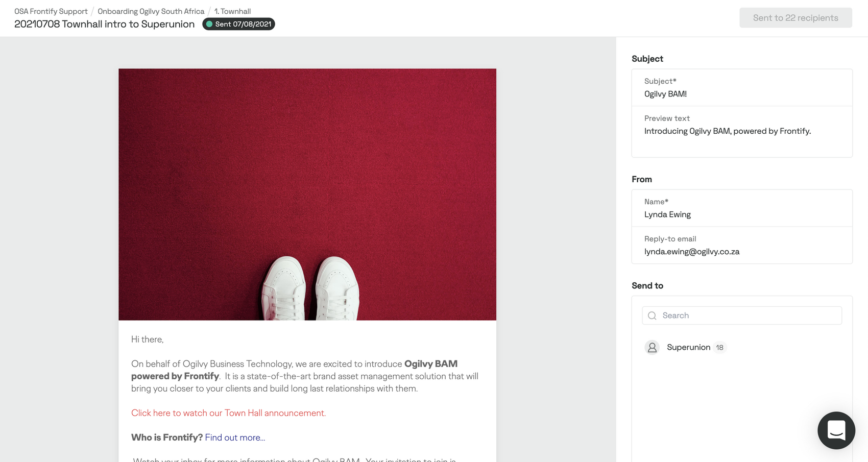868x462 pixels.
Task: Click the Subject field with Ogilvy BAM!
Action: click(742, 88)
